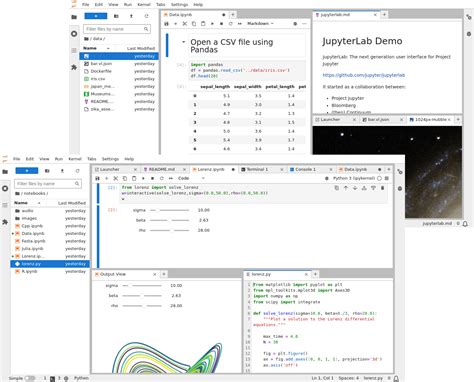Delete cell trash icon in Lorenz.ipynb cell toolbar

coord(383,188)
